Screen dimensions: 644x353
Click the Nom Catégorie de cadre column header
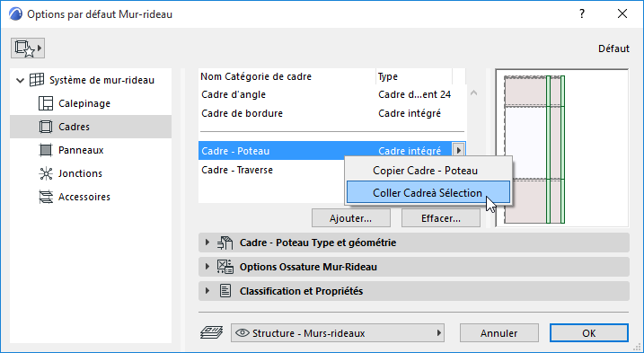pos(287,76)
